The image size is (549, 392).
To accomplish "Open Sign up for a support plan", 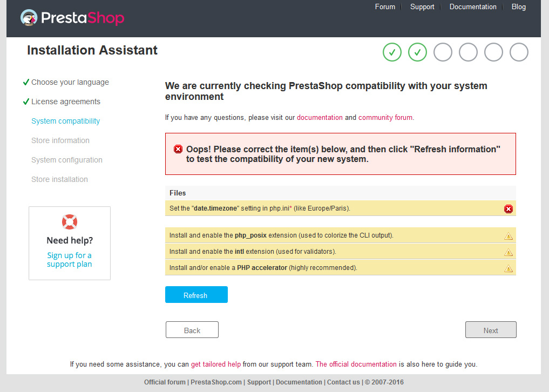I will point(69,260).
